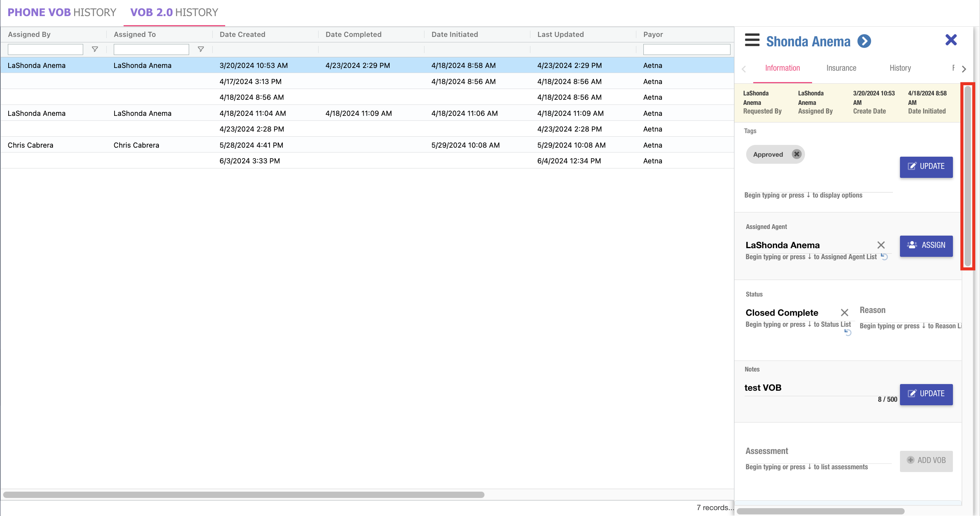This screenshot has height=516, width=980.
Task: Click the Assign button
Action: coord(926,245)
